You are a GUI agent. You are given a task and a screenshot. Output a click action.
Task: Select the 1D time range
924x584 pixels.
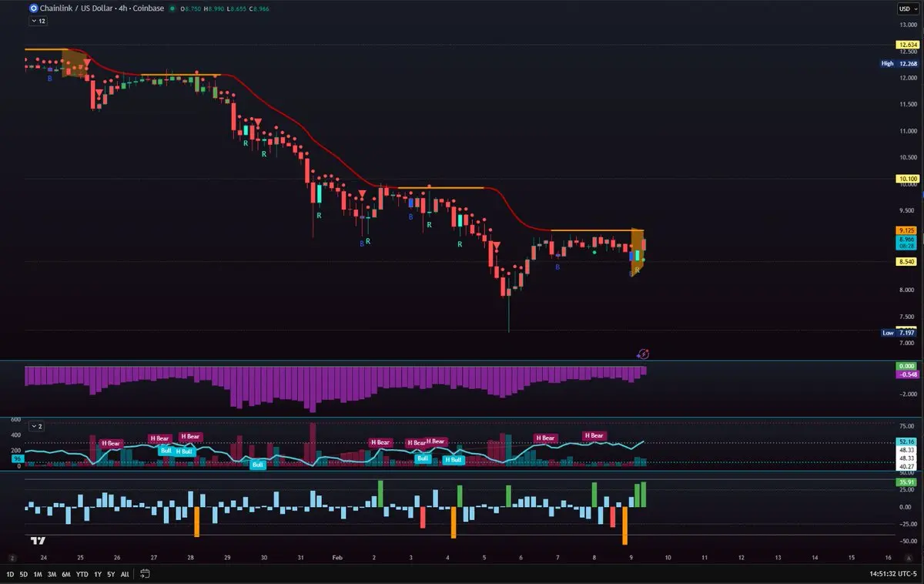pyautogui.click(x=10, y=574)
